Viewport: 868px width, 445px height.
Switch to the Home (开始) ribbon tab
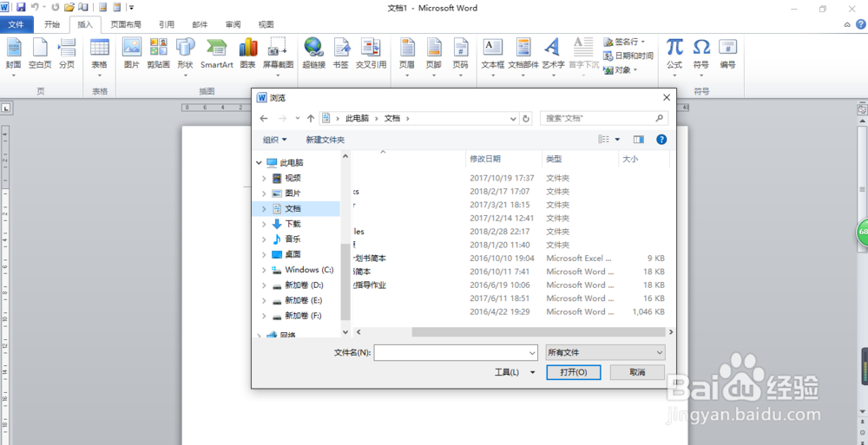click(52, 24)
